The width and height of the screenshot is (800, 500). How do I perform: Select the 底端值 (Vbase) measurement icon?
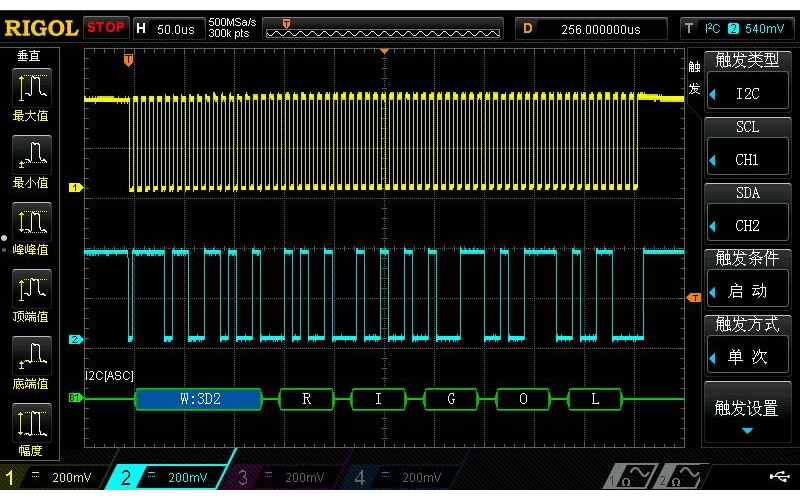(x=31, y=356)
